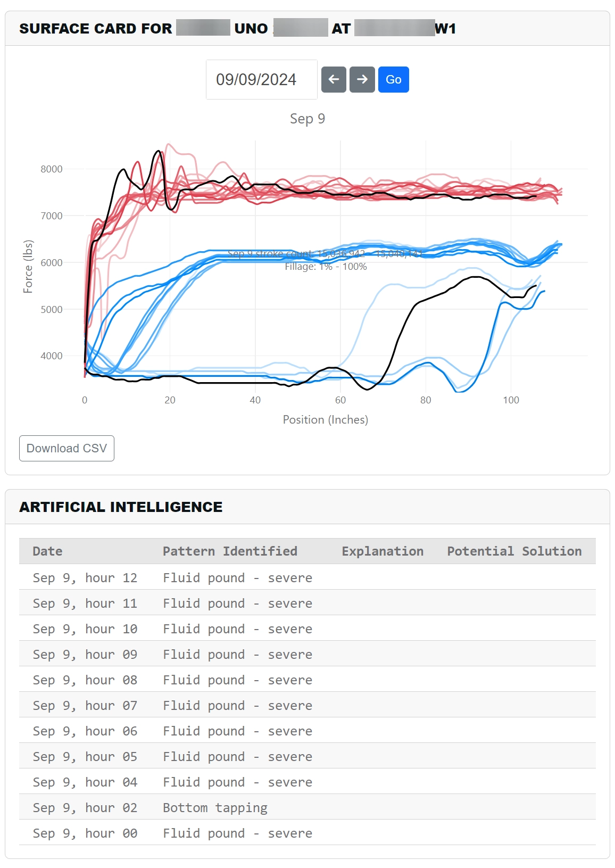This screenshot has width=615, height=868.
Task: Select the Pattern Identified column header
Action: pos(230,551)
